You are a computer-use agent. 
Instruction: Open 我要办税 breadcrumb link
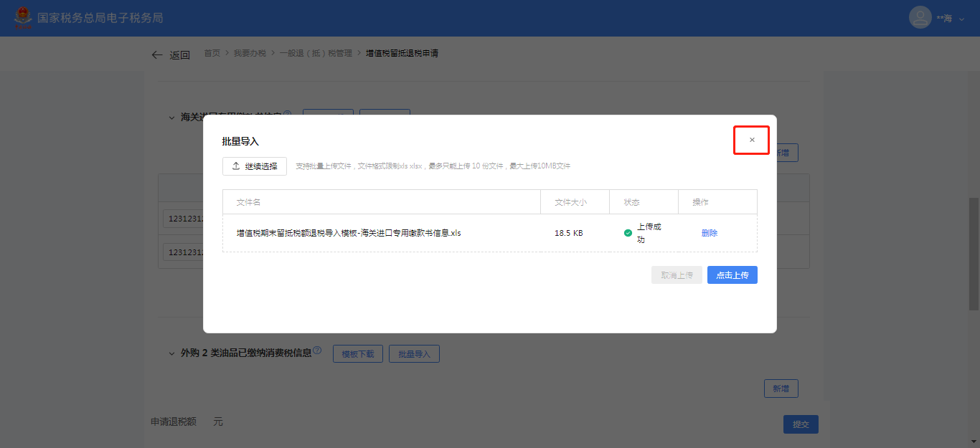click(x=250, y=53)
